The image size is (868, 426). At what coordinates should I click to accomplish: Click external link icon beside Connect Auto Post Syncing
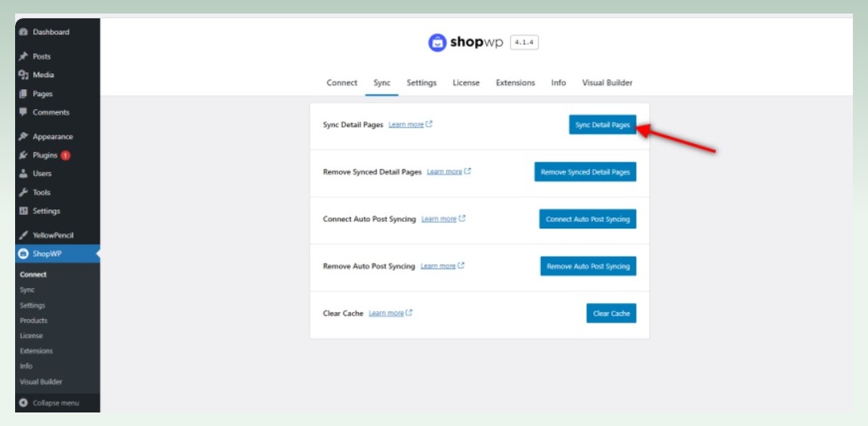[462, 219]
